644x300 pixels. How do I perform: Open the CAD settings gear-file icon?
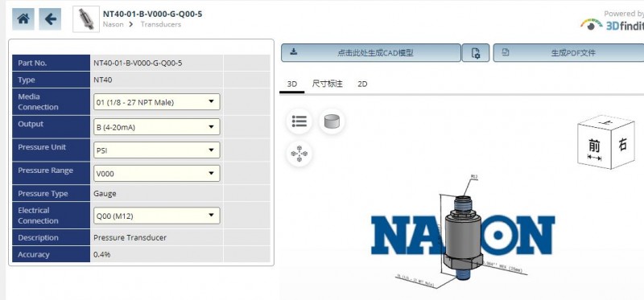click(x=476, y=53)
